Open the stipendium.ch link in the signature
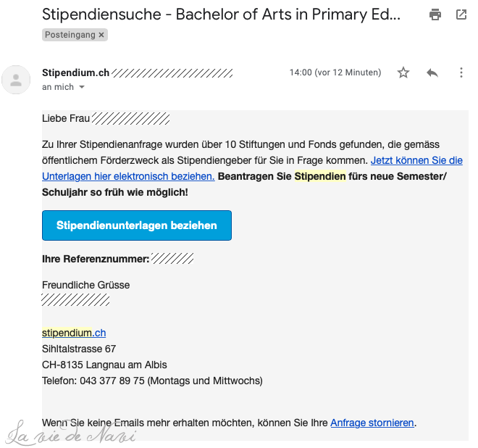The image size is (478, 448). pyautogui.click(x=74, y=333)
